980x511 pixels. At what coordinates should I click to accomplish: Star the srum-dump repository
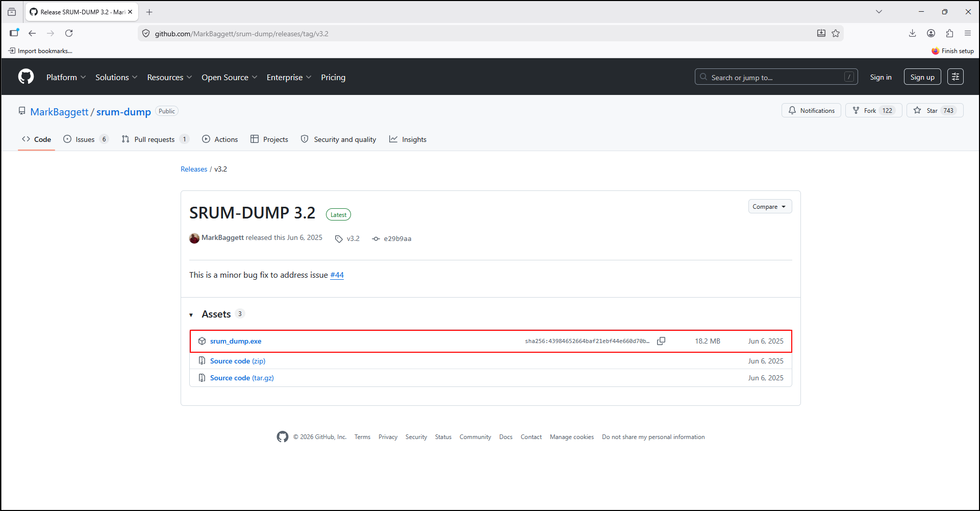click(935, 111)
